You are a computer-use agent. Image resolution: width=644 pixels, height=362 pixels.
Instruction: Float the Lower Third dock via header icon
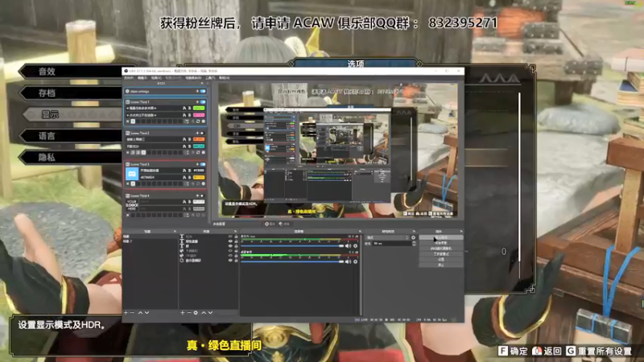(x=202, y=84)
